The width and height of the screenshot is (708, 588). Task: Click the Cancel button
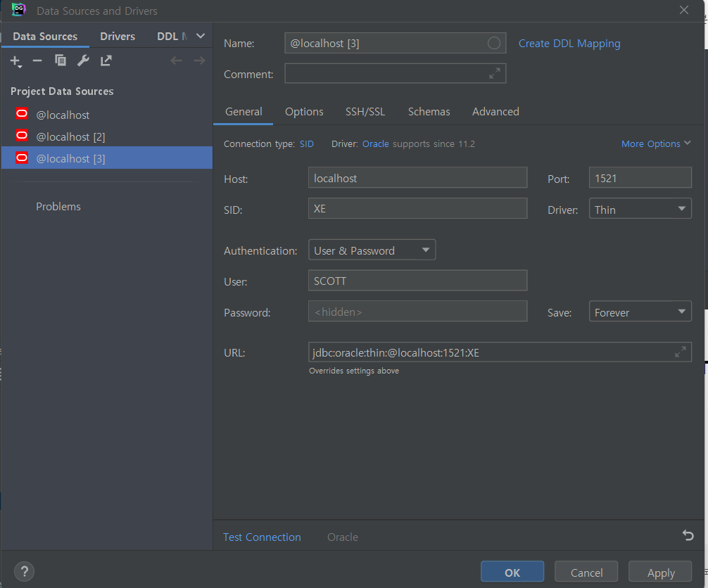[586, 573]
